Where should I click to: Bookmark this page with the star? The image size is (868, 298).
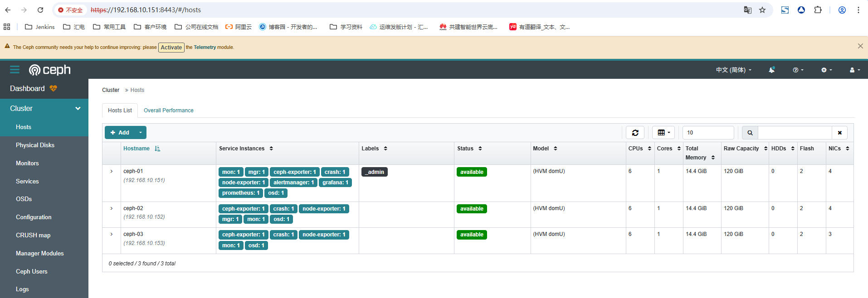pyautogui.click(x=762, y=10)
